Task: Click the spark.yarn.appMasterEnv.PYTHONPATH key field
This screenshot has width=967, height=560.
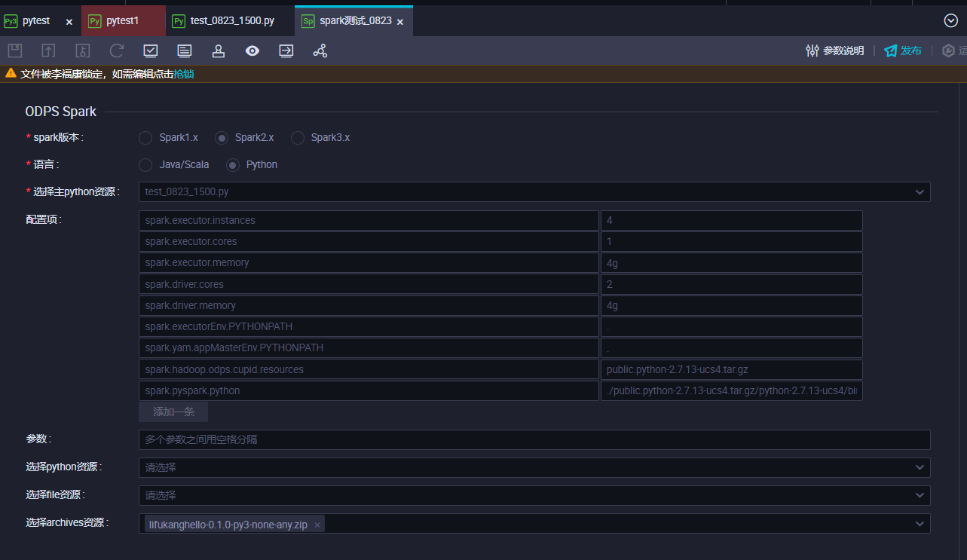Action: coord(369,348)
